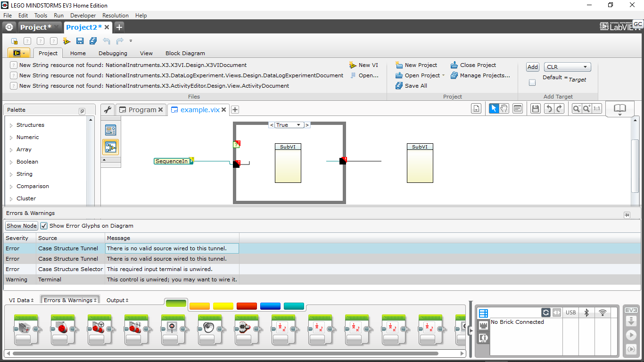644x362 pixels.
Task: Open the Developer menu
Action: click(83, 16)
